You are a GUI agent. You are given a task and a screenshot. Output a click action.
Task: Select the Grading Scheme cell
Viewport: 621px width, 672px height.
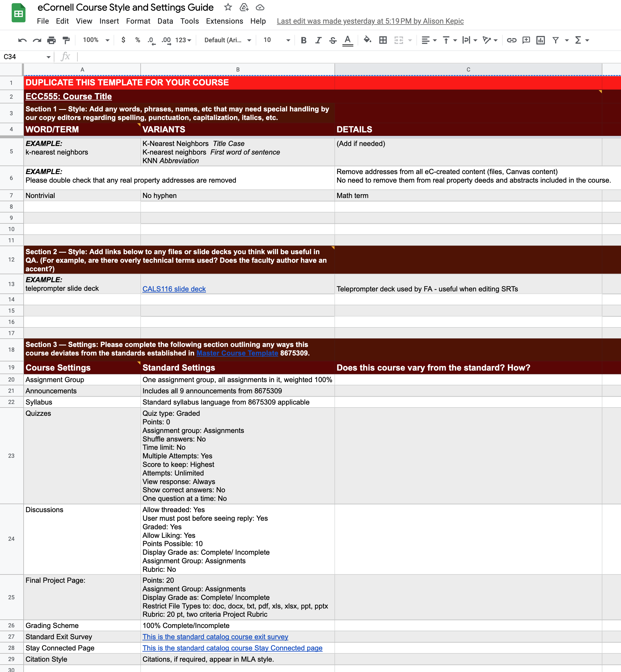[82, 626]
